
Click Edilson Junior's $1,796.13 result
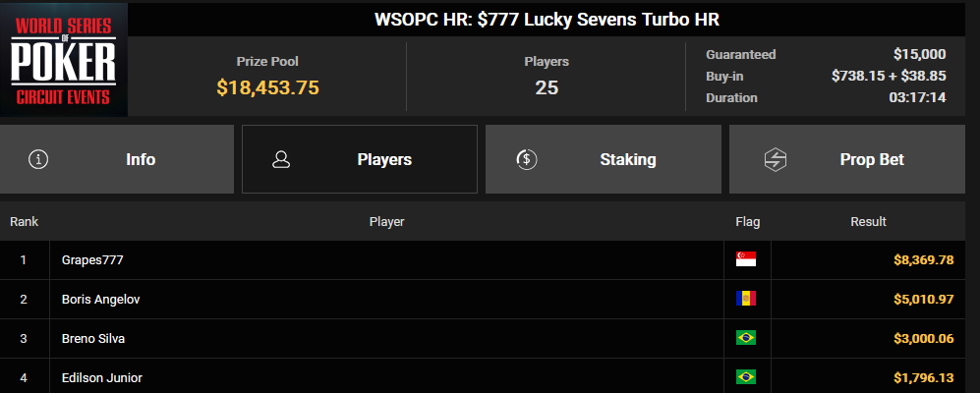pyautogui.click(x=924, y=378)
